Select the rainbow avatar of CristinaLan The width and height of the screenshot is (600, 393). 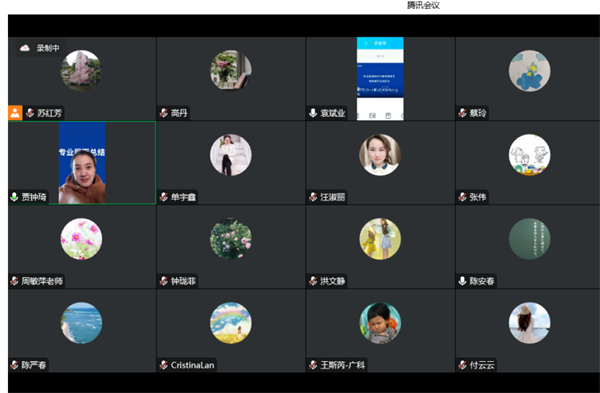231,323
